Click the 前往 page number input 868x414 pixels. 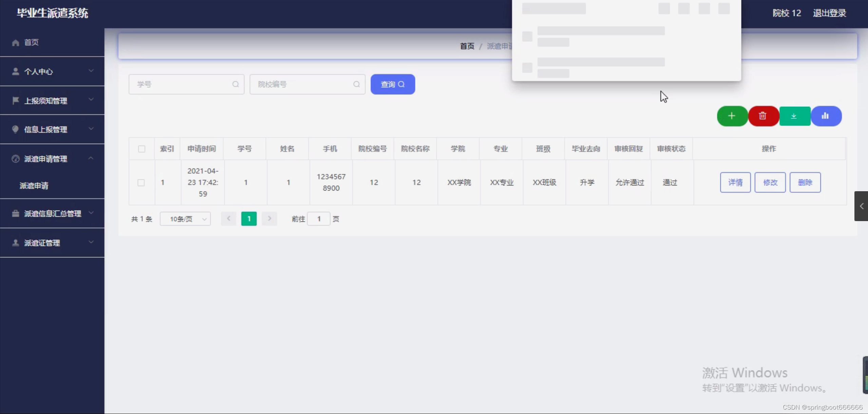coord(319,219)
